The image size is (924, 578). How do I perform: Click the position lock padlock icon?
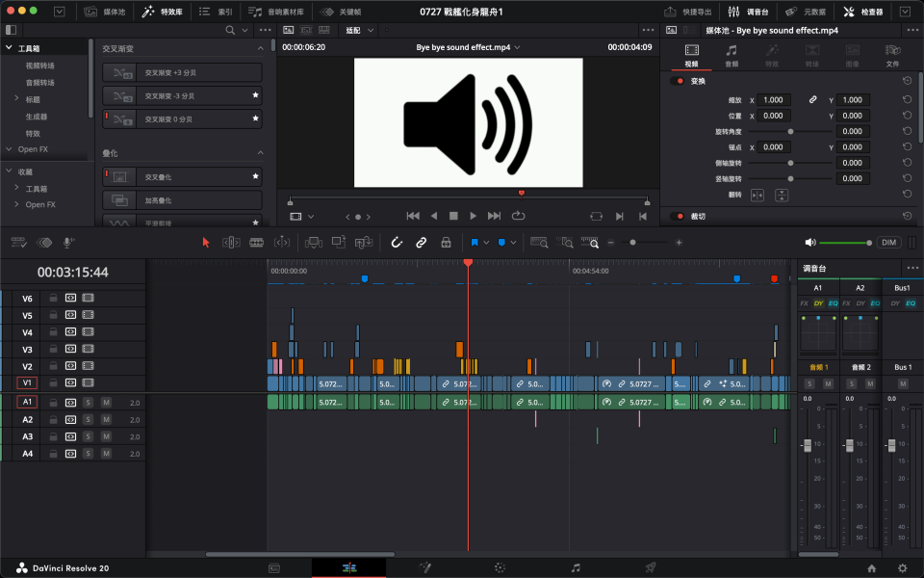[446, 243]
